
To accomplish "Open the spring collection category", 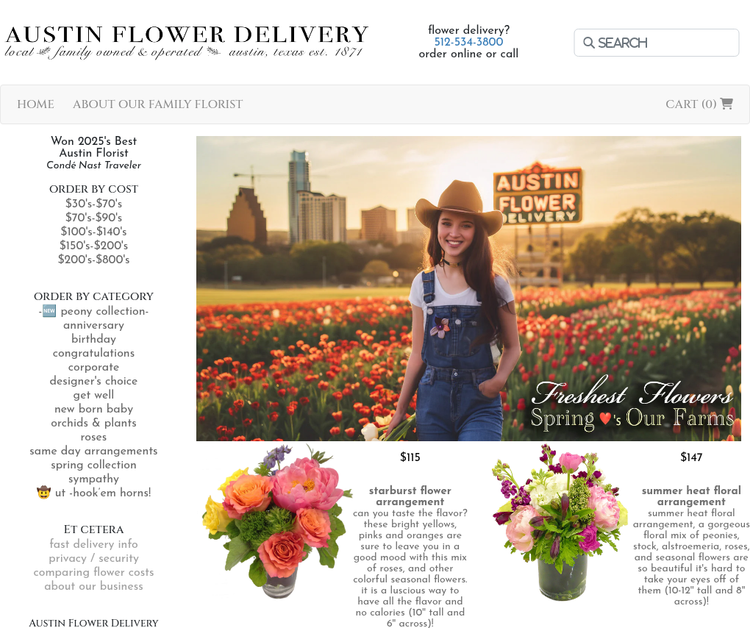I will 94,464.
